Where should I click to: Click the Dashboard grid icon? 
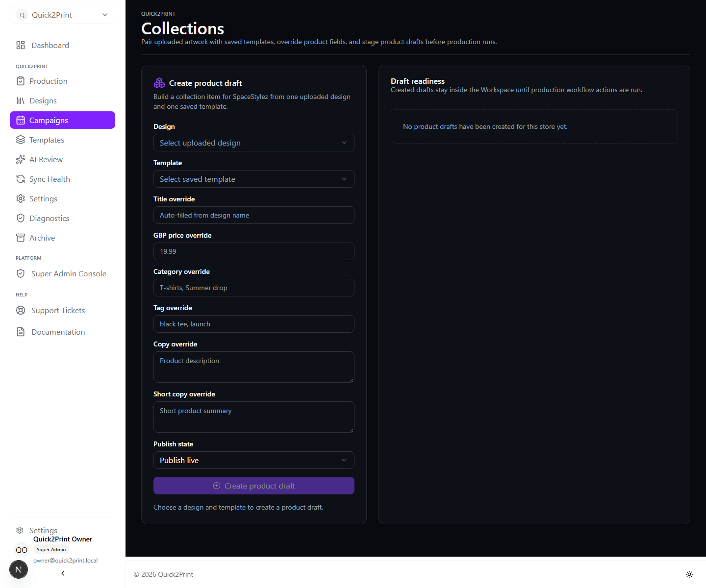[x=21, y=45]
